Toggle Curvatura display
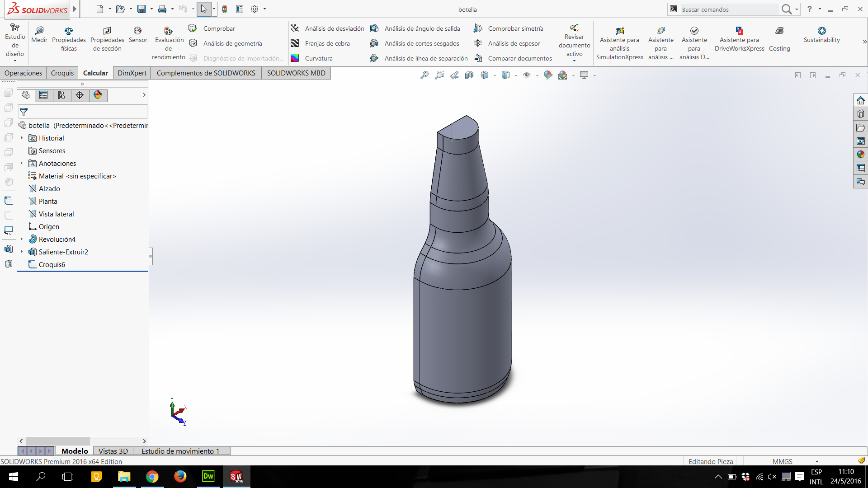This screenshot has width=868, height=488. pos(311,58)
